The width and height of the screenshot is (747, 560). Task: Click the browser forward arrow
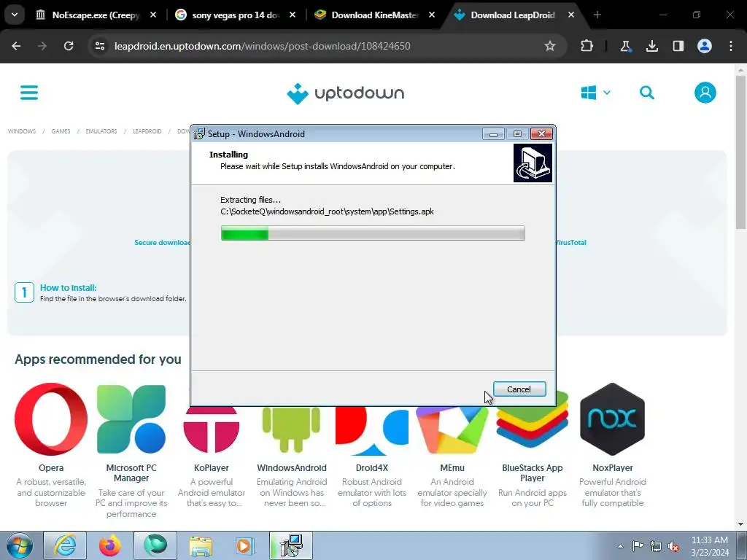[42, 46]
